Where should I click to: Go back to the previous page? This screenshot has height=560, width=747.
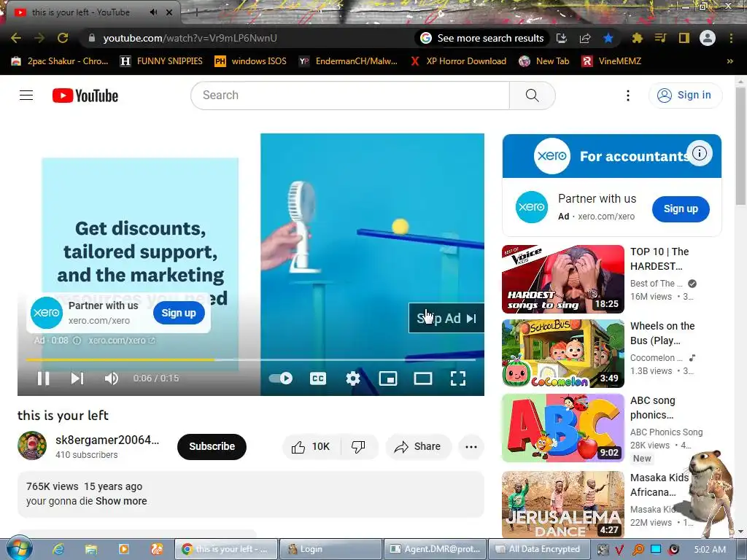tap(16, 38)
